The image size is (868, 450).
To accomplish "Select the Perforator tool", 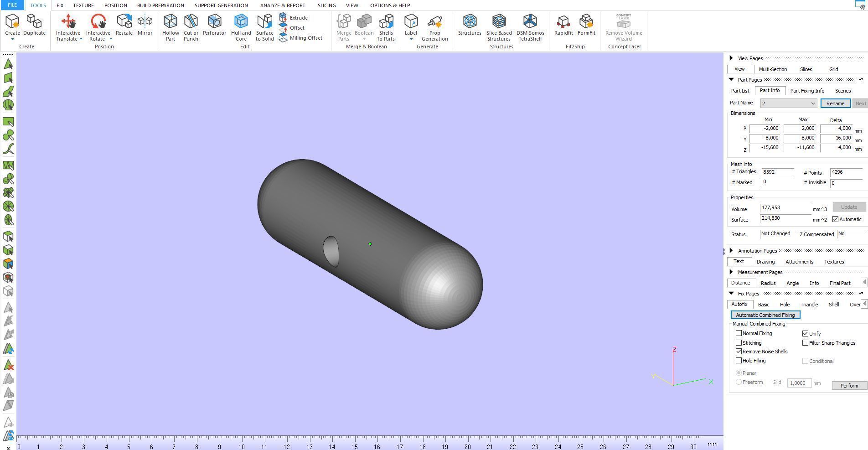I will click(x=214, y=25).
